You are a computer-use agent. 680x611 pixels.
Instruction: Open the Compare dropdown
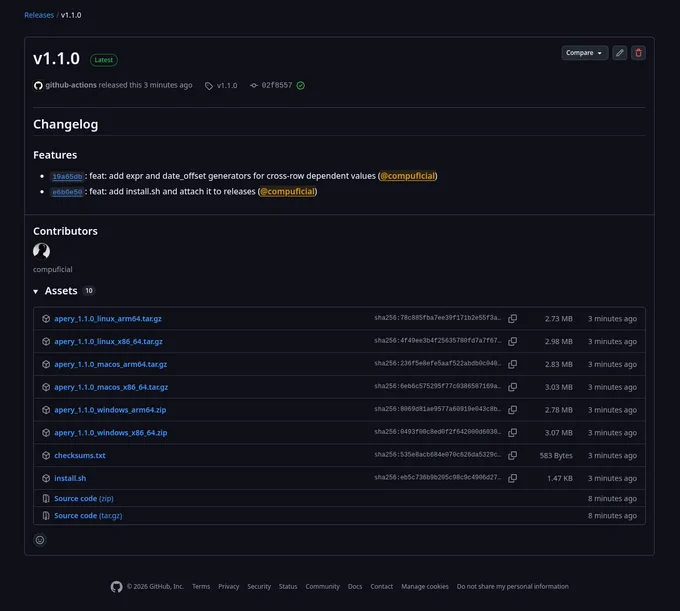click(x=584, y=53)
